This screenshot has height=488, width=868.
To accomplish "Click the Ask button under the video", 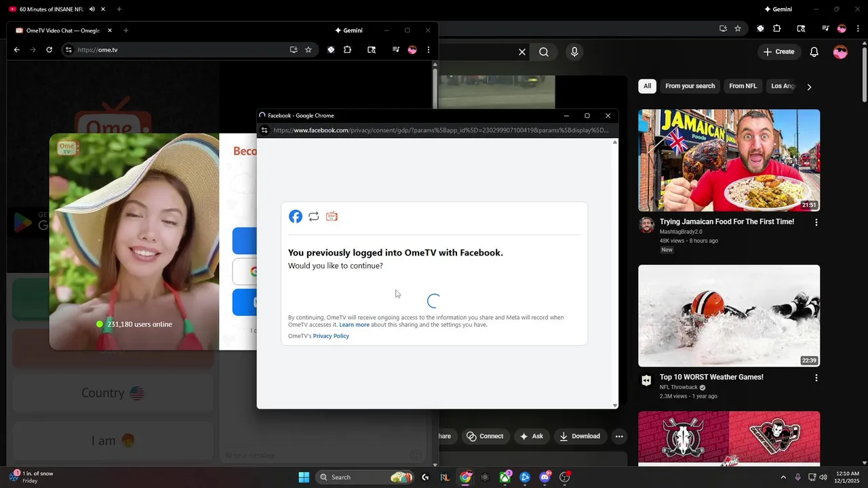I will pyautogui.click(x=532, y=436).
